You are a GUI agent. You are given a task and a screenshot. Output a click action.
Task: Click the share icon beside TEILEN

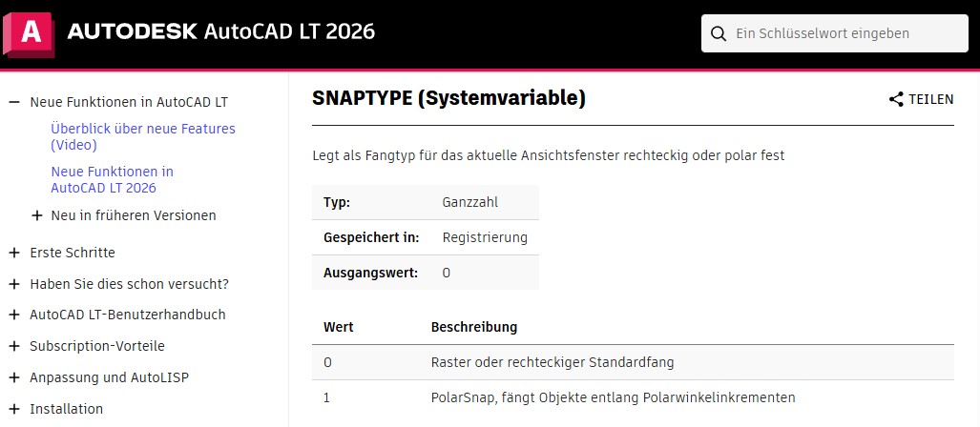pyautogui.click(x=895, y=99)
